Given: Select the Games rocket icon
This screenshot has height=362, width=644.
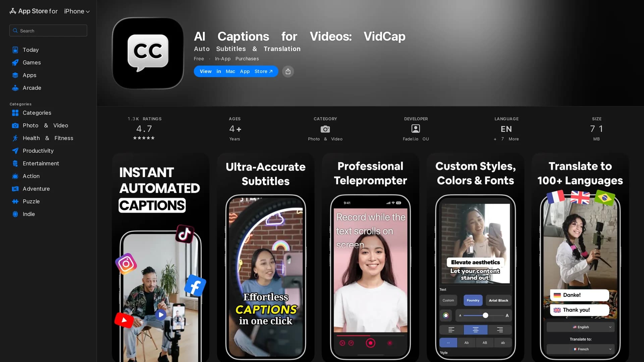Looking at the screenshot, I should [x=15, y=63].
